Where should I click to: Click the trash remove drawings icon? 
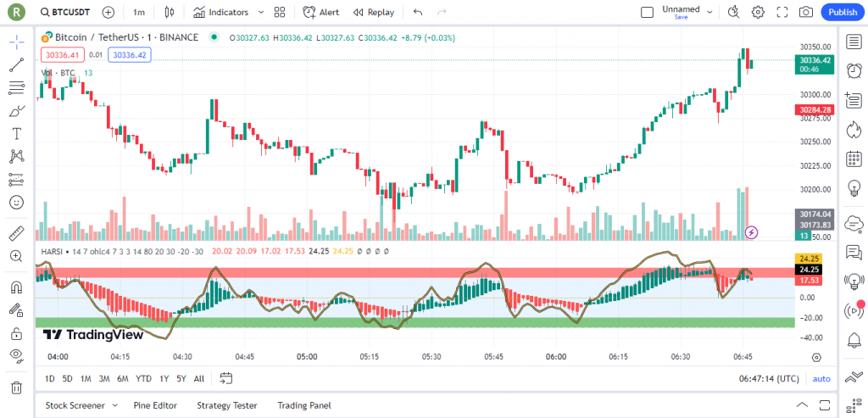(16, 387)
